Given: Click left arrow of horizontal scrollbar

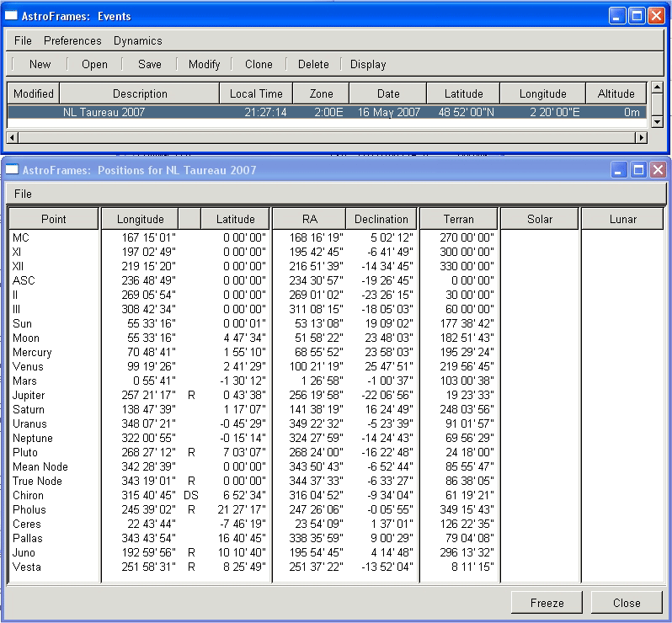Looking at the screenshot, I should [x=12, y=138].
